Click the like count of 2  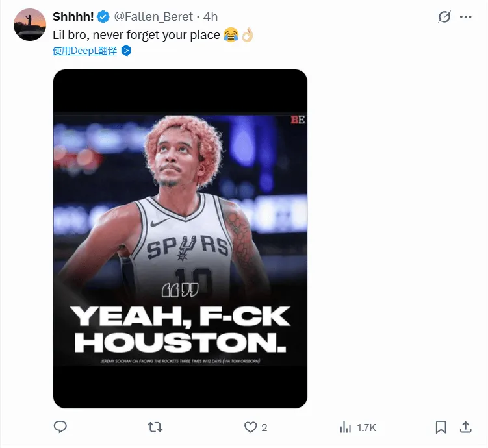(x=264, y=427)
